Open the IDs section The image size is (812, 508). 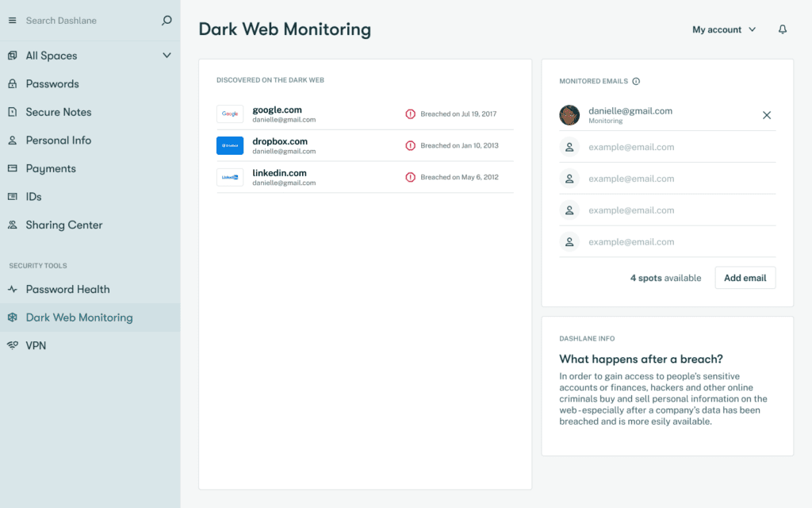pyautogui.click(x=35, y=196)
